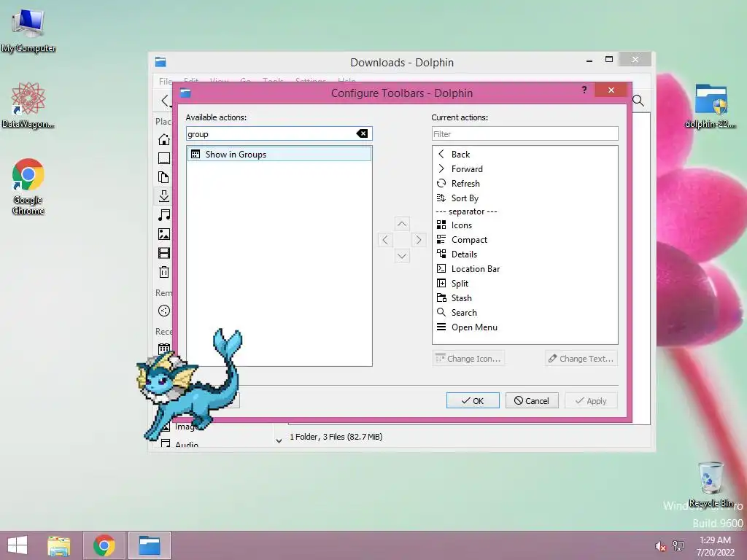Select the separator entry
The image size is (747, 560).
click(x=525, y=211)
